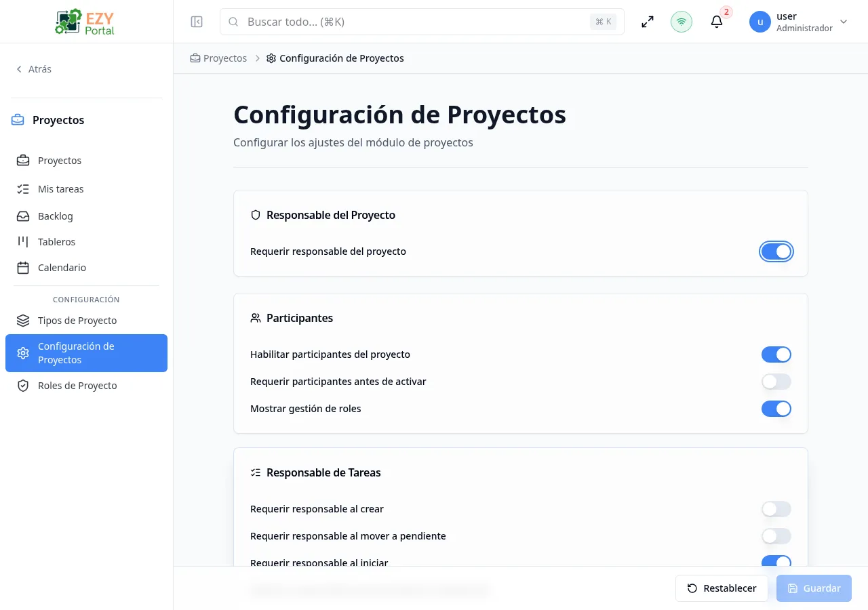Click the Mis tareas checklist icon
This screenshot has width=868, height=610.
(x=23, y=189)
